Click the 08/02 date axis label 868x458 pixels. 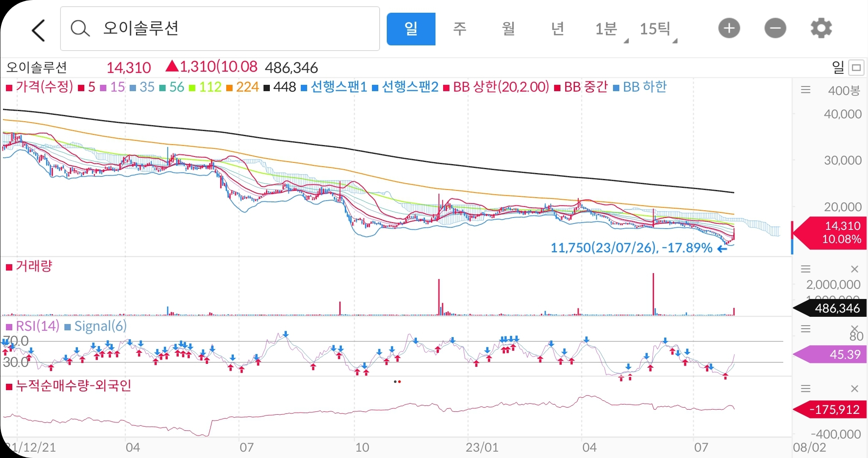(809, 447)
